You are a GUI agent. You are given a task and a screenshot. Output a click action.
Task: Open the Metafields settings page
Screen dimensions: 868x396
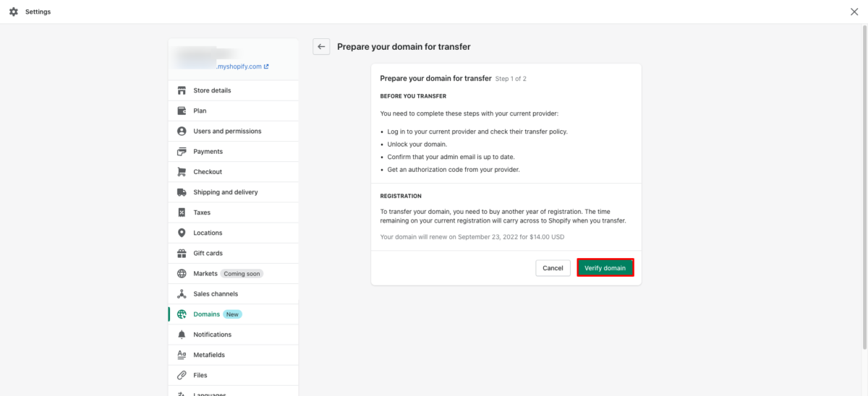[x=209, y=355]
